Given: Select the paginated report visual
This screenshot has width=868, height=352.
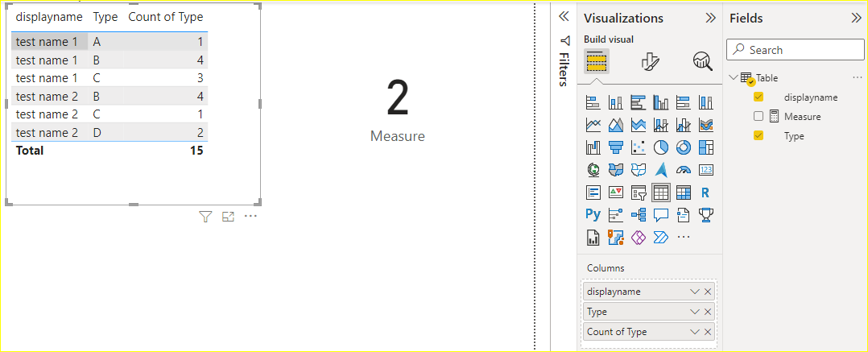Looking at the screenshot, I should (593, 238).
